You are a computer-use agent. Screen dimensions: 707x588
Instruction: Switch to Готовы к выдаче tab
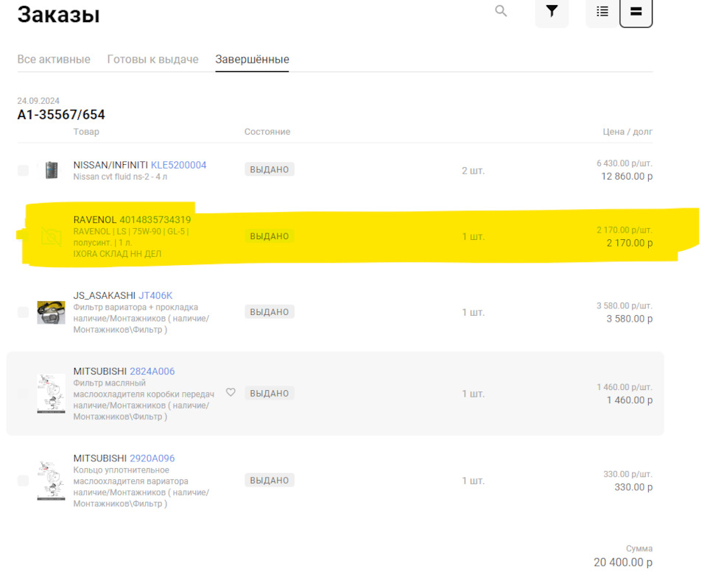(153, 60)
